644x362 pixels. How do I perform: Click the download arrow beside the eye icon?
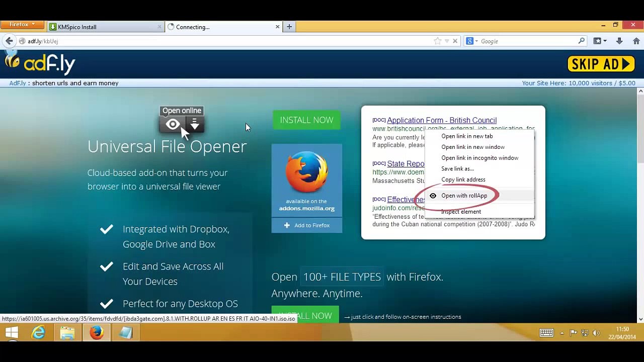coord(195,124)
